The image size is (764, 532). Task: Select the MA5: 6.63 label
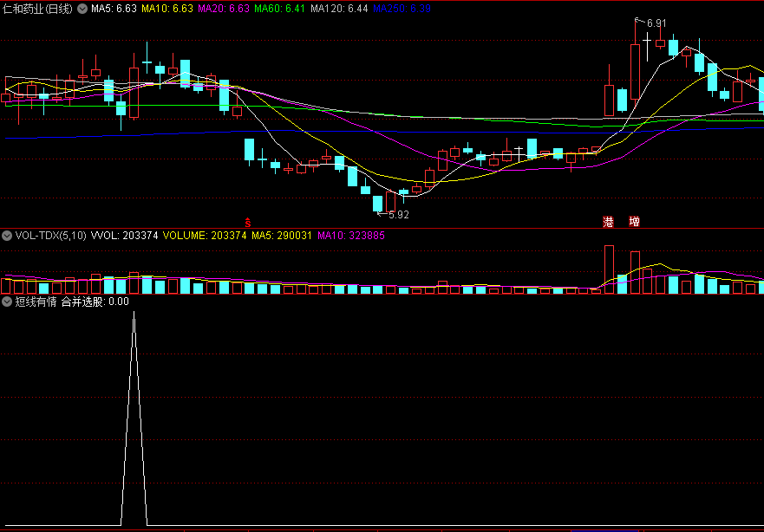[x=114, y=9]
